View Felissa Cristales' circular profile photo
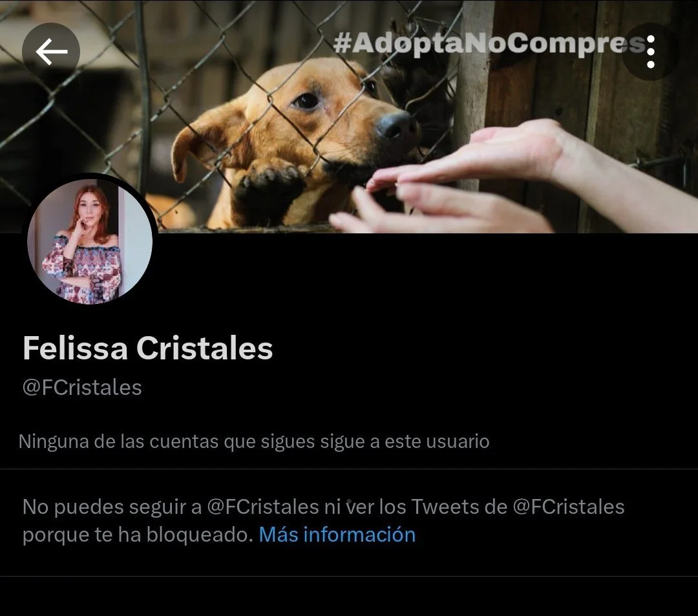 point(90,242)
